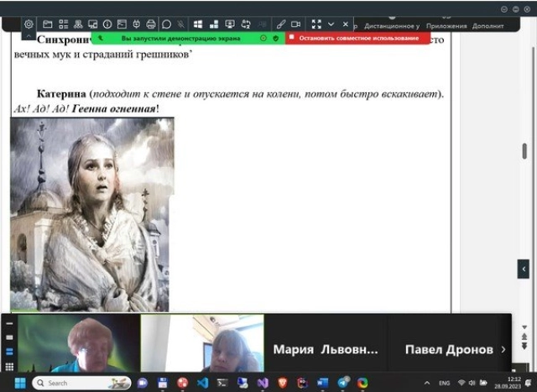Click the down arrow right of the video strip
This screenshot has height=392, width=537.
pyautogui.click(x=524, y=327)
